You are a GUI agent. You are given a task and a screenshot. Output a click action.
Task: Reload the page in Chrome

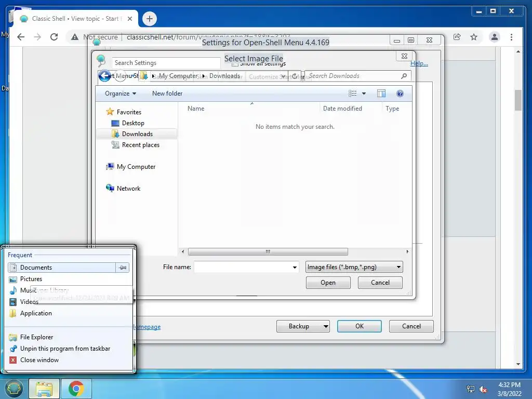point(54,37)
